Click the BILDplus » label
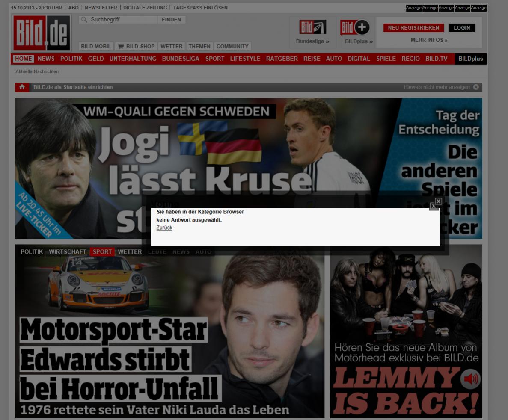 pyautogui.click(x=359, y=41)
